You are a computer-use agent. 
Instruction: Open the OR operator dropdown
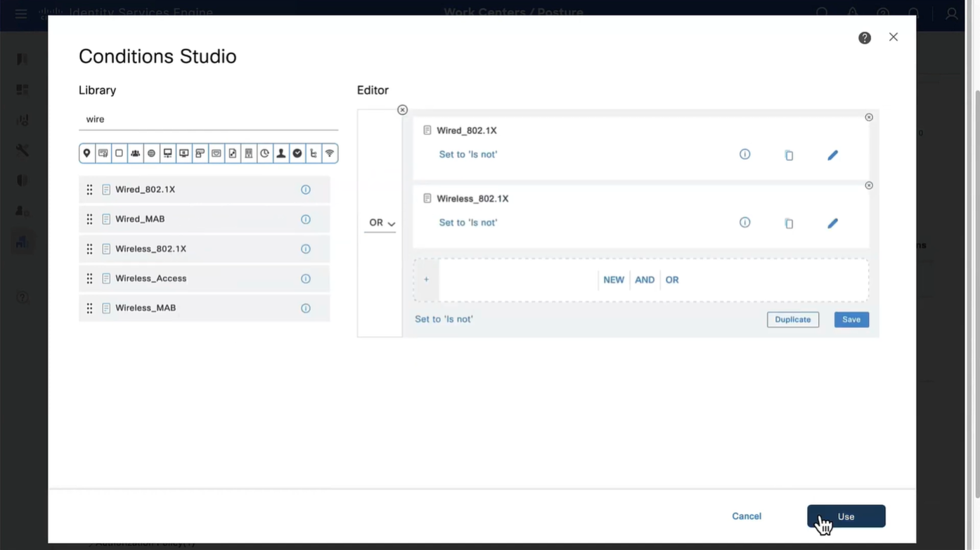pos(382,223)
